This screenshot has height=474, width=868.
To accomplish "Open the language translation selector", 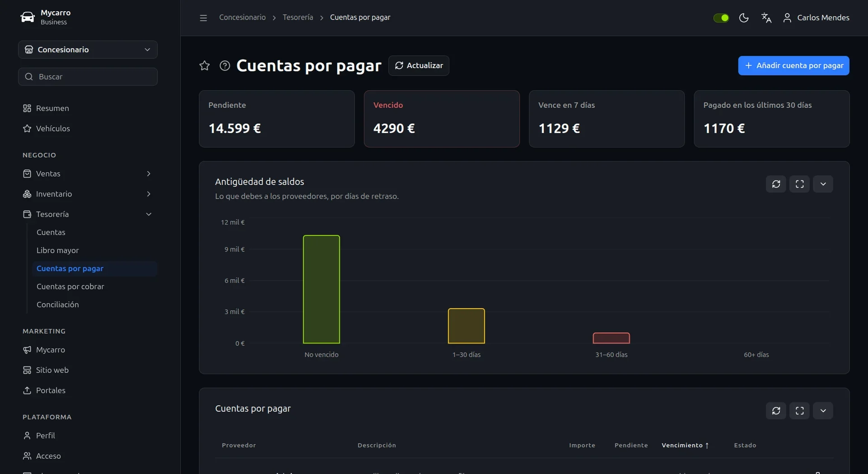I will [x=766, y=18].
